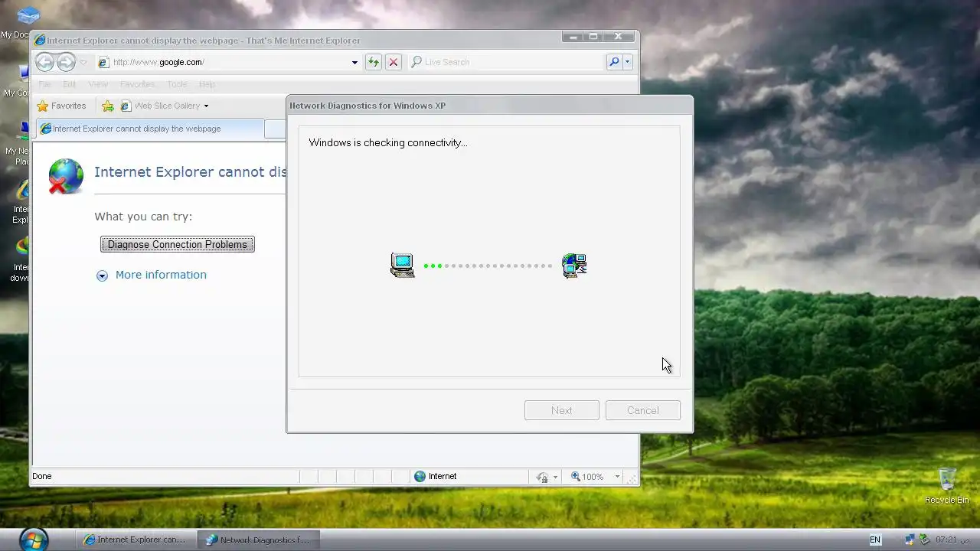Image resolution: width=980 pixels, height=551 pixels.
Task: Click inside the Live Search box
Action: (x=511, y=62)
